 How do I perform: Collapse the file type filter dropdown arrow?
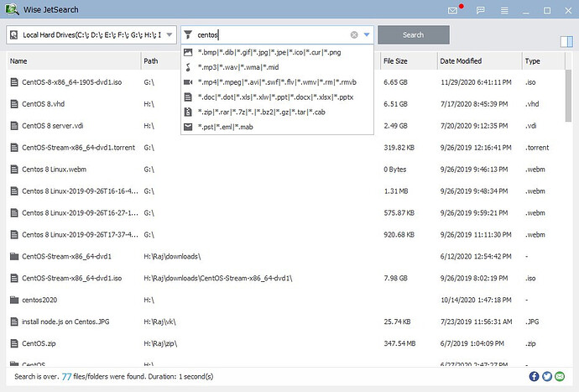click(367, 34)
